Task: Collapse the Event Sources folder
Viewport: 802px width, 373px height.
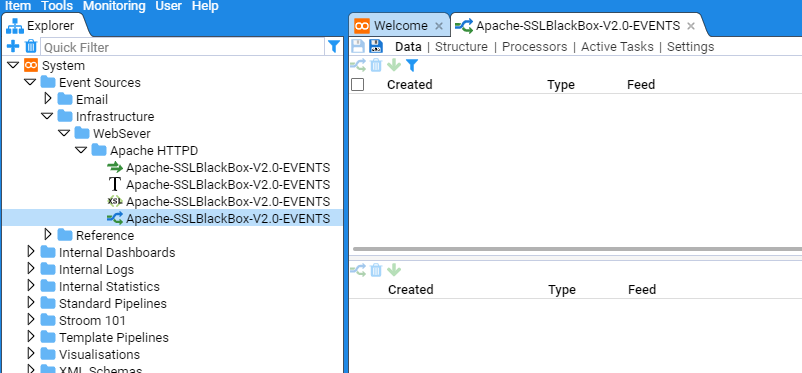Action: [x=30, y=82]
